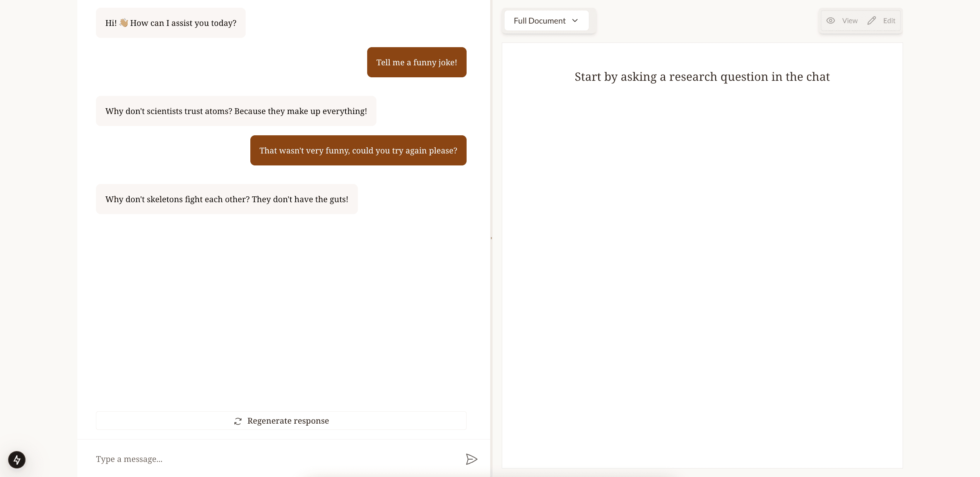
Task: Switch document to Edit mode
Action: 889,21
